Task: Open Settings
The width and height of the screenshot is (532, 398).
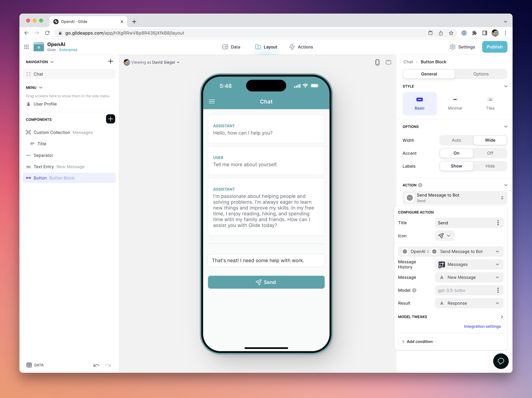Action: (x=462, y=47)
